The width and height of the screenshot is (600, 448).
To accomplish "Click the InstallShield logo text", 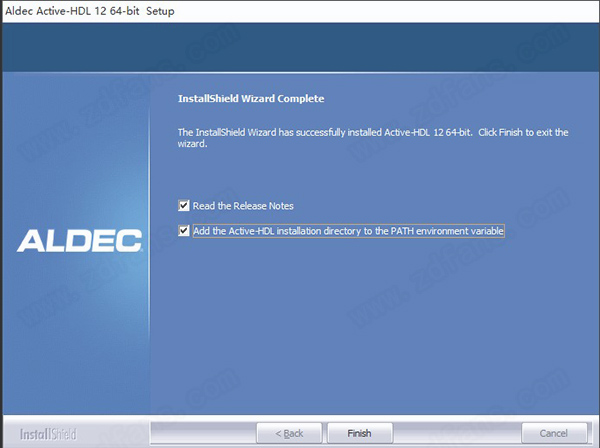I will point(48,434).
